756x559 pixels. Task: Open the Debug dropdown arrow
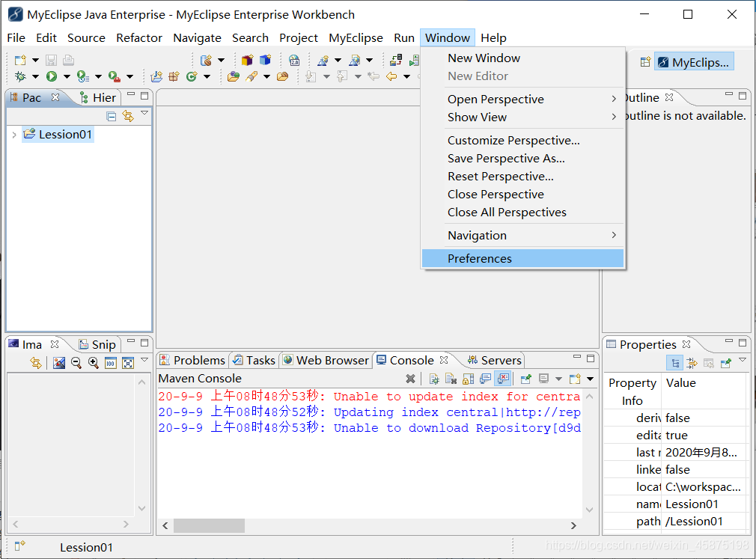[x=35, y=76]
